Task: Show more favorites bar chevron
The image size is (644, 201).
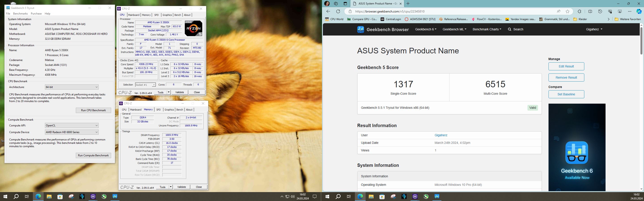Action: pos(608,19)
